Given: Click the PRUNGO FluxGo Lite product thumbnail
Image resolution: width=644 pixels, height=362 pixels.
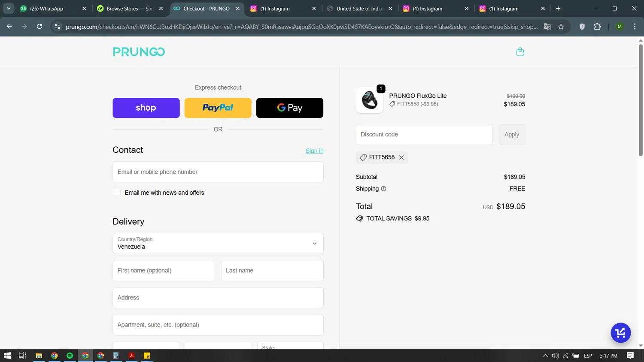Looking at the screenshot, I should tap(369, 100).
